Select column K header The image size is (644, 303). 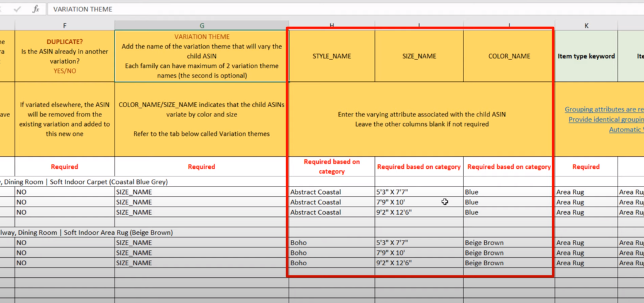pos(586,25)
